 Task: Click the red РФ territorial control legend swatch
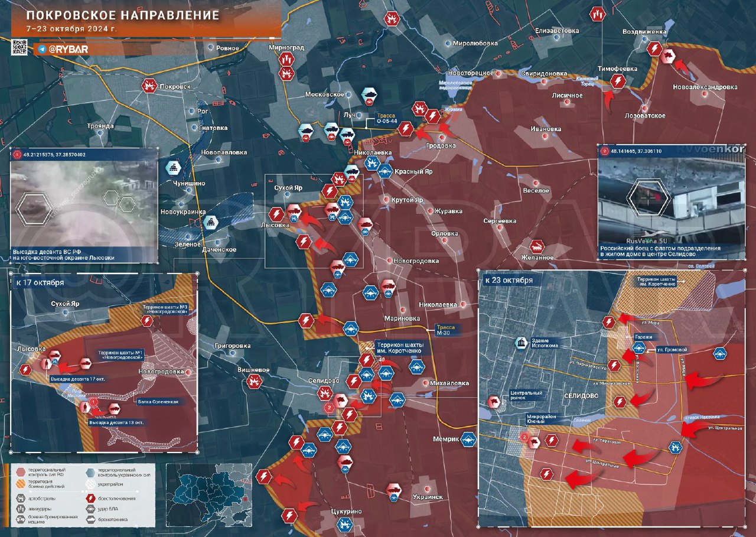tap(21, 471)
